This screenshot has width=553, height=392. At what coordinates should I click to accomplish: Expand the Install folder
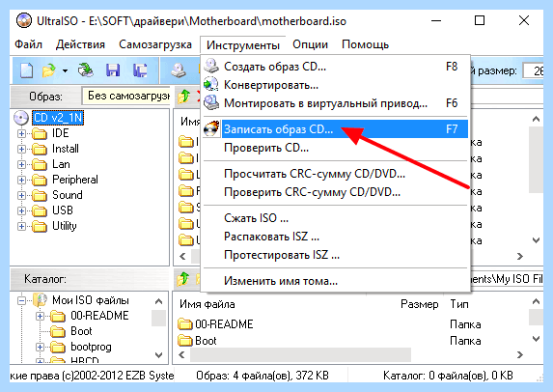click(21, 150)
